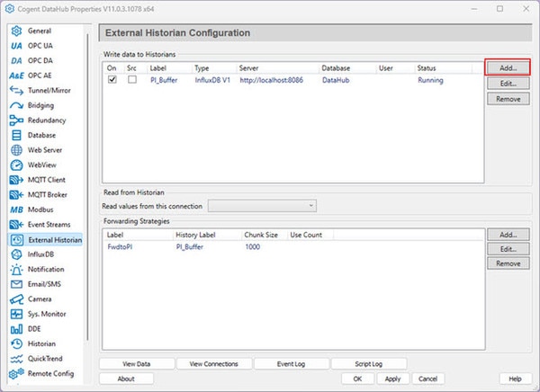Viewport: 540px width, 392px height.
Task: Uncheck the On checkbox for PI_Buffer
Action: pos(112,79)
